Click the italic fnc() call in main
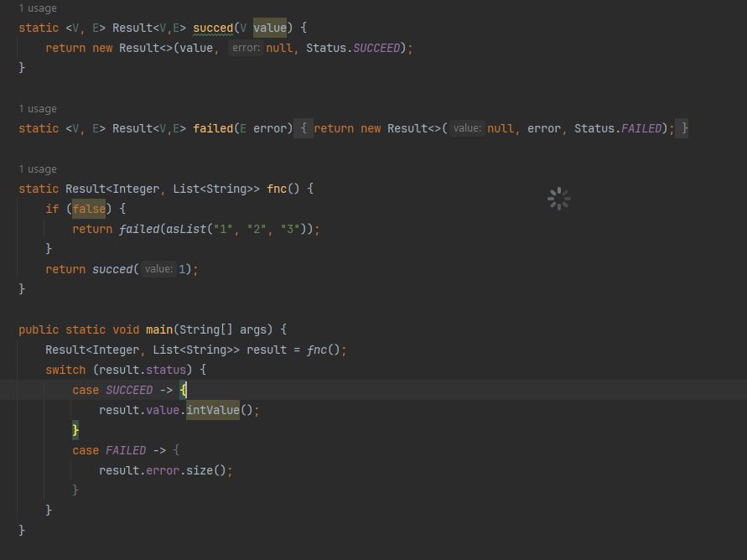747x560 pixels. pyautogui.click(x=324, y=350)
